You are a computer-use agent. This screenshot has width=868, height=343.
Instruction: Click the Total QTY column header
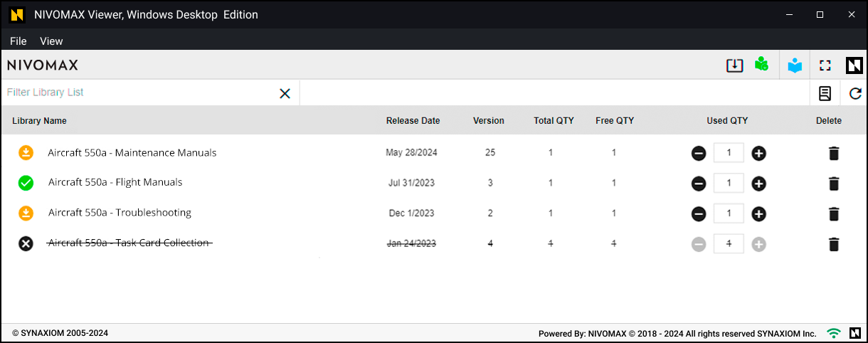(554, 121)
